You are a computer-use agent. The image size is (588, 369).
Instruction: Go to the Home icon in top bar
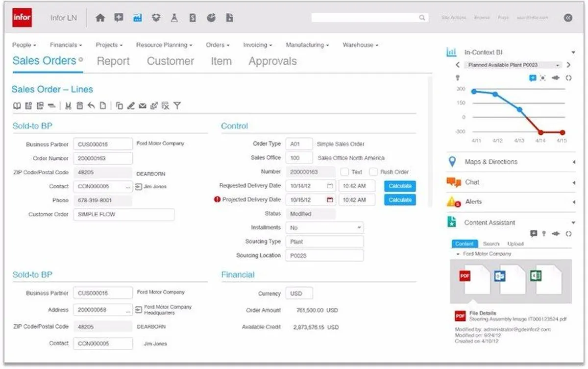(x=100, y=18)
